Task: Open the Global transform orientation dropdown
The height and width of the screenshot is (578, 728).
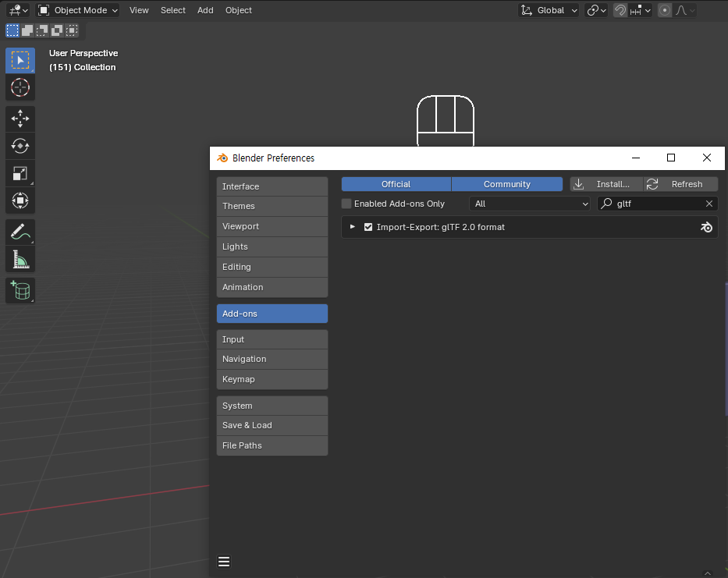Action: (x=549, y=10)
